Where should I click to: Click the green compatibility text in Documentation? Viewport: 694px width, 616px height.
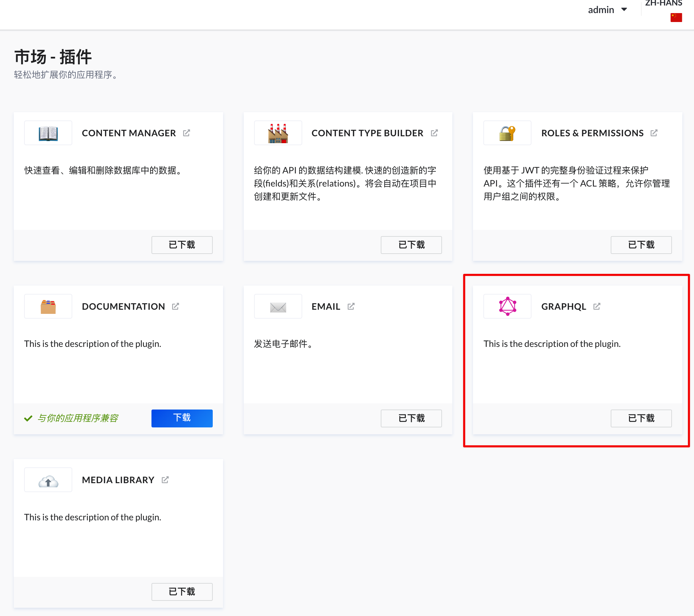pos(78,418)
